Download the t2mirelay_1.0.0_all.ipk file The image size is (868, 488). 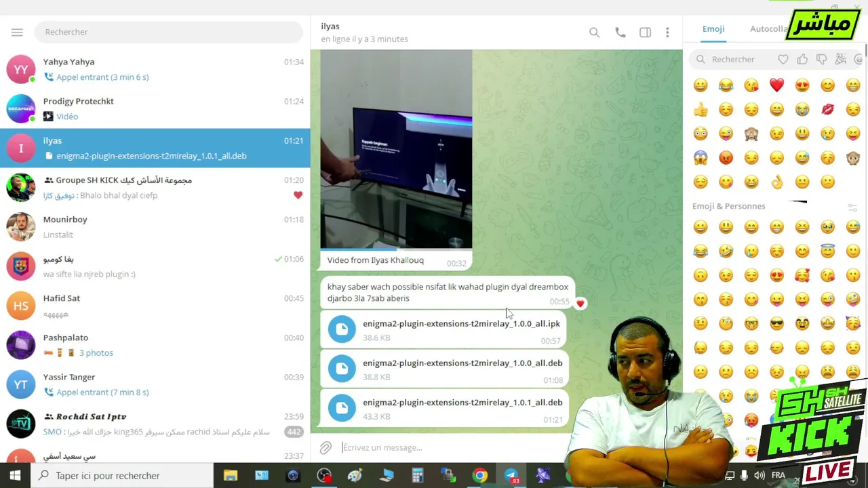(342, 329)
